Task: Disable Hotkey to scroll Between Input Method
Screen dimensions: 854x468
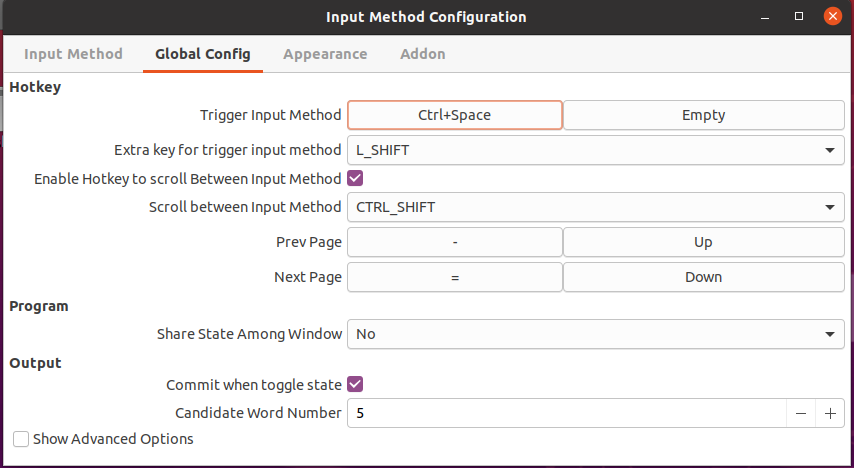Action: pos(354,179)
